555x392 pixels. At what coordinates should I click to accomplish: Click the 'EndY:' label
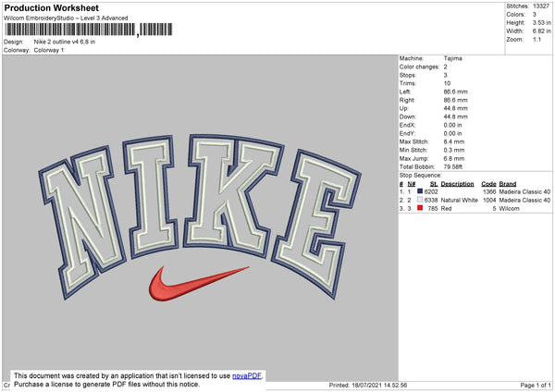(407, 133)
